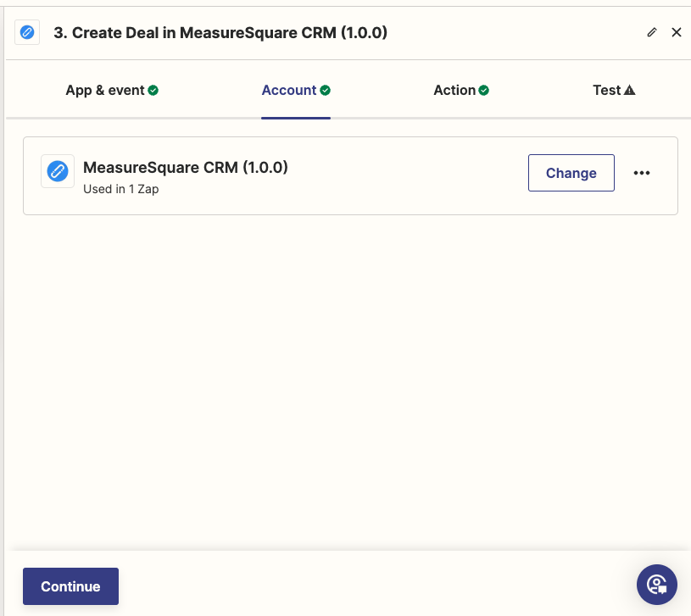Open the Test tab
691x616 pixels.
click(x=614, y=91)
